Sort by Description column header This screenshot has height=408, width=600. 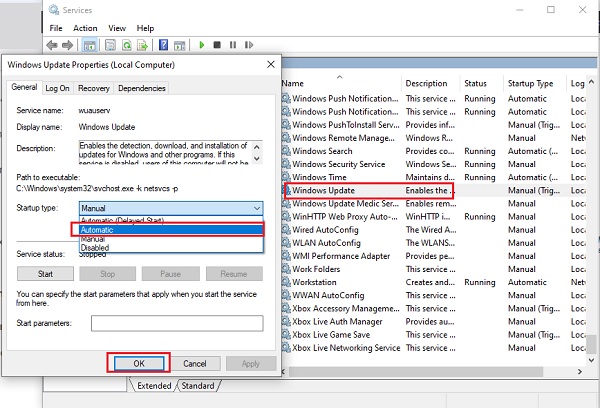pos(430,83)
